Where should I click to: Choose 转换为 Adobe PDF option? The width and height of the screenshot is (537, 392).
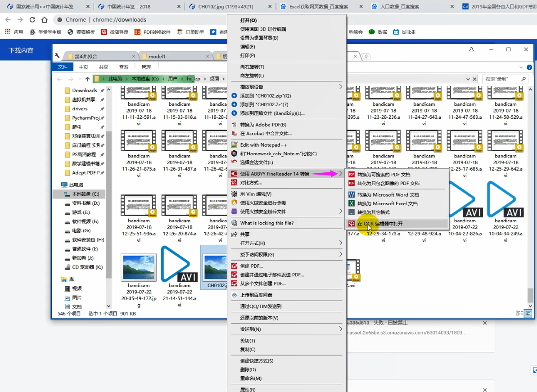coord(263,125)
